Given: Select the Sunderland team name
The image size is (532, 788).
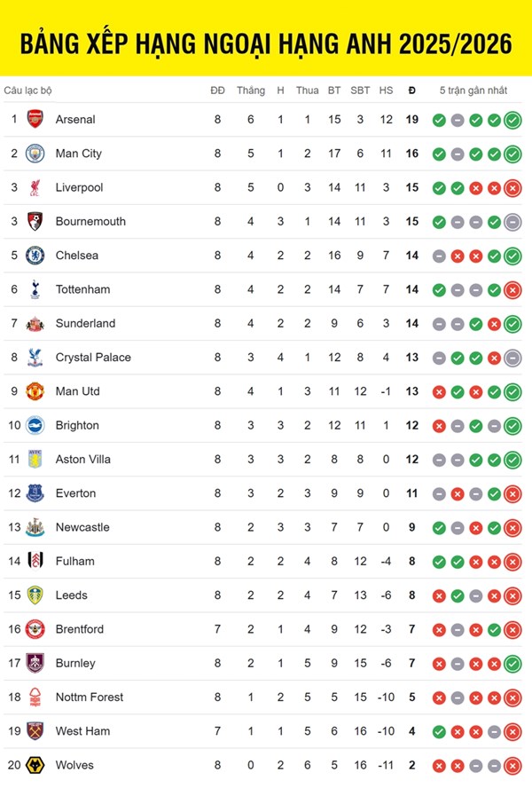Looking at the screenshot, I should point(85,324).
